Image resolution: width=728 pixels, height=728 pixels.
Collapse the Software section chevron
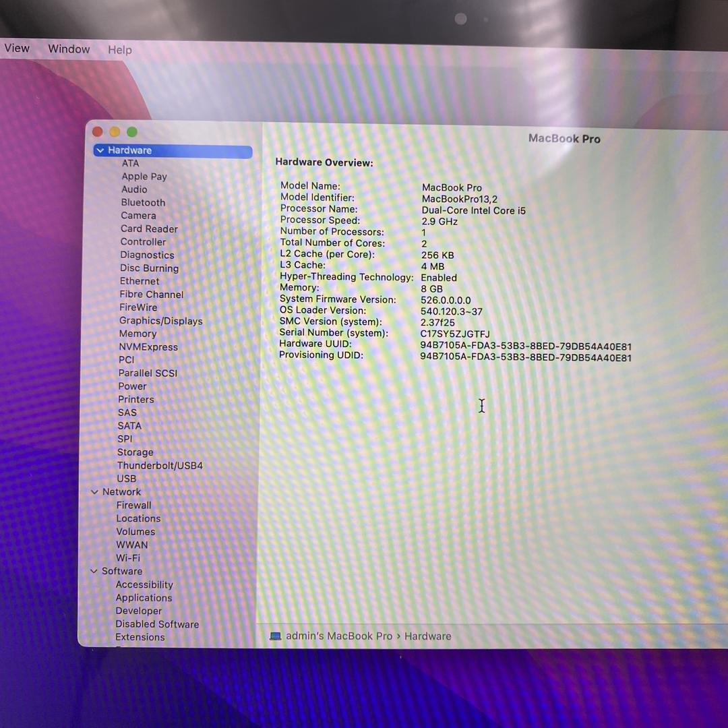(x=94, y=571)
